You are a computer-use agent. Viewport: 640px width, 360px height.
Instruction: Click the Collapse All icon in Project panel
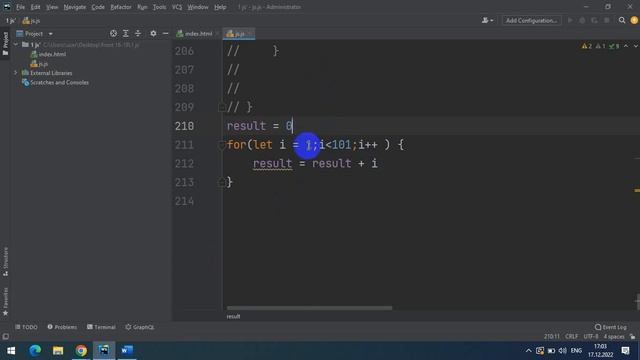138,34
